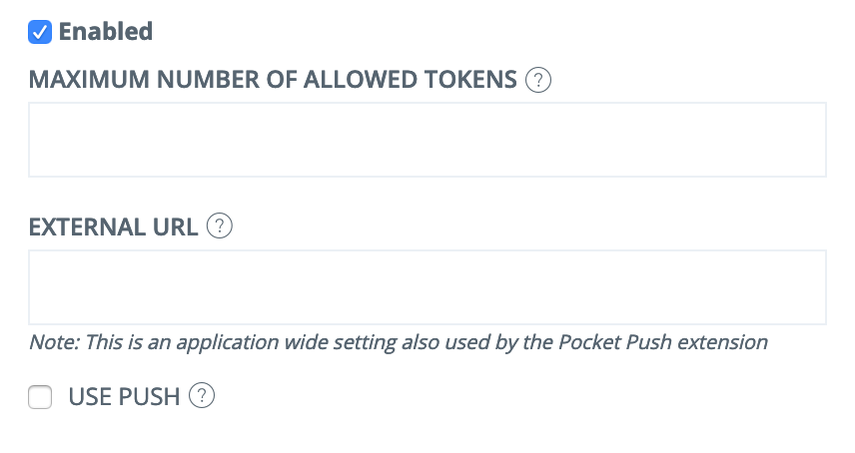This screenshot has height=453, width=855.
Task: Click the Enabled label text
Action: pos(105,32)
